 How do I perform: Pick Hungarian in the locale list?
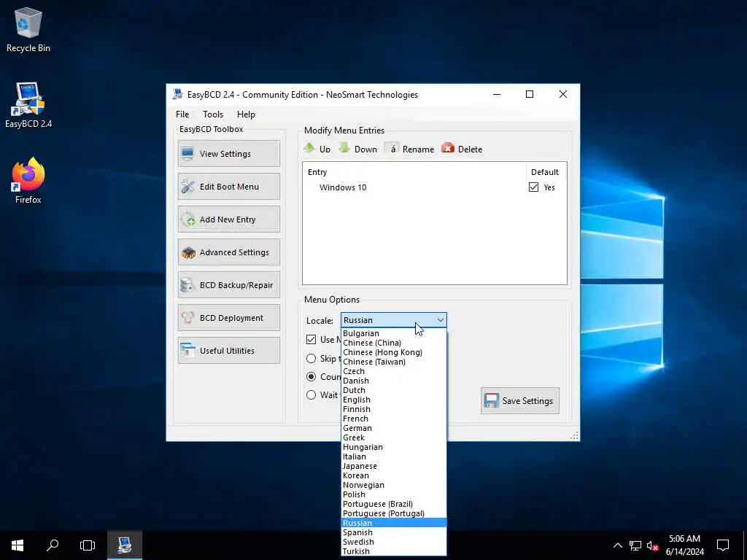394,447
